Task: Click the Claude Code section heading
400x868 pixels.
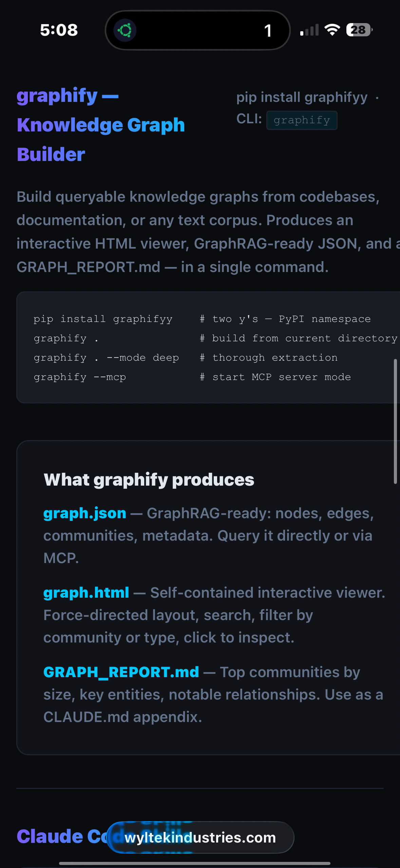Action: (61, 836)
